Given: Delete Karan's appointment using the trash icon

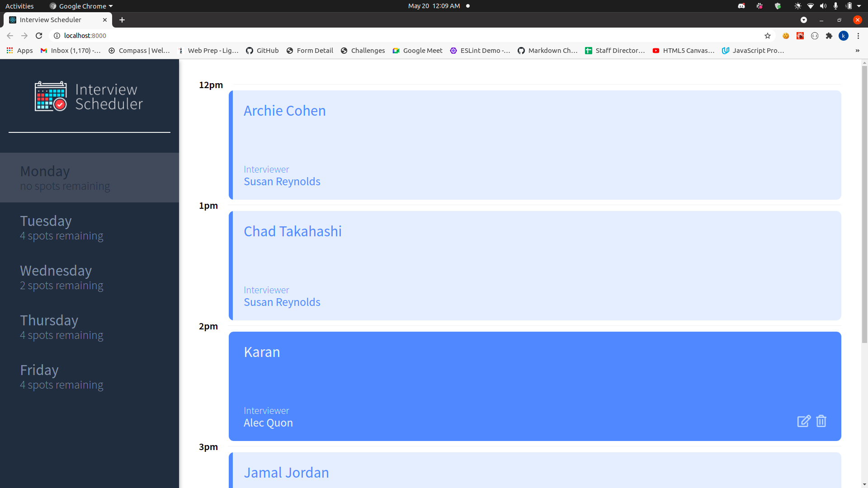Looking at the screenshot, I should pos(821,421).
